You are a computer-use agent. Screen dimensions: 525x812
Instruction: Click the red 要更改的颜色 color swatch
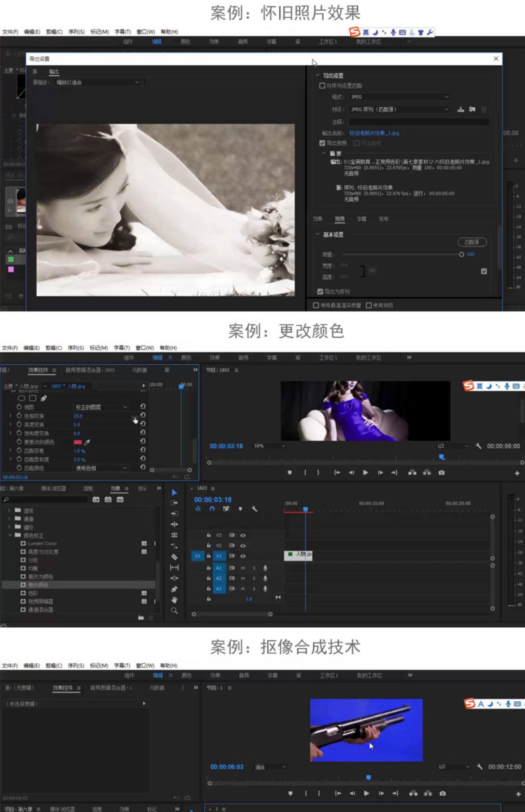pos(78,442)
